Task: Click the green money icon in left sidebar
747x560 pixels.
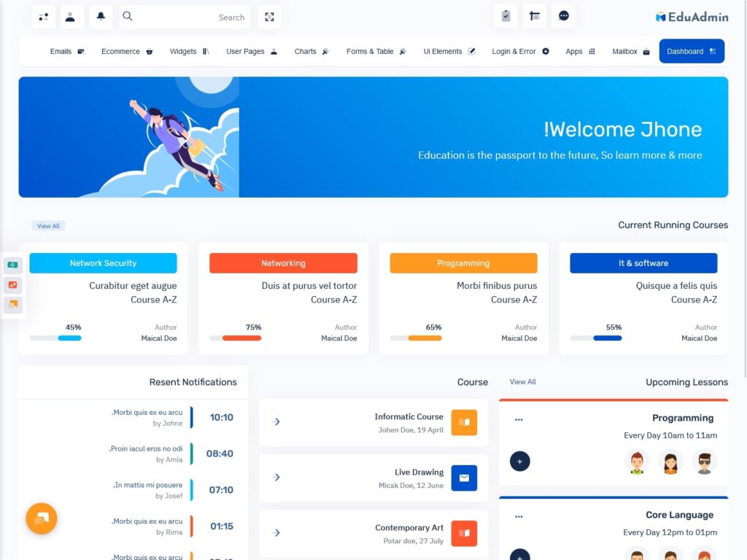Action: point(13,264)
